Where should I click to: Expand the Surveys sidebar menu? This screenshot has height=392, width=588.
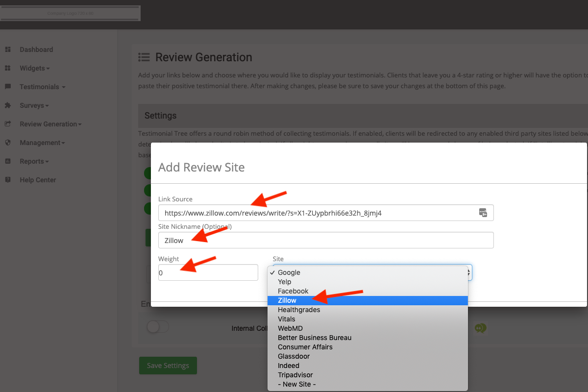34,105
